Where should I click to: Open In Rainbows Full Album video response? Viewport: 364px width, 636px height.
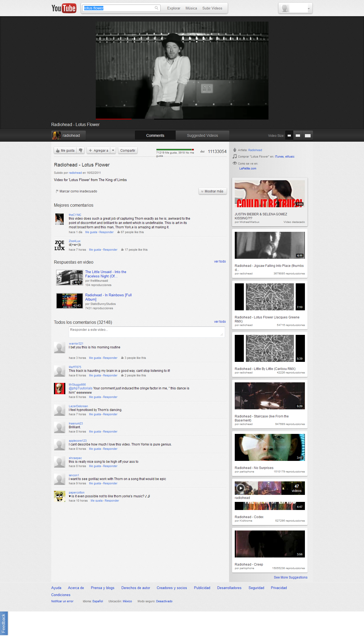click(x=108, y=297)
